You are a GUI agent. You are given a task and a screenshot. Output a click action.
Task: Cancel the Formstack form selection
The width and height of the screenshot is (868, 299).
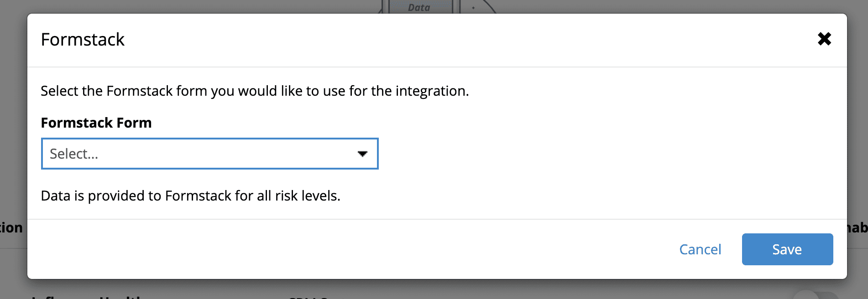(x=701, y=249)
